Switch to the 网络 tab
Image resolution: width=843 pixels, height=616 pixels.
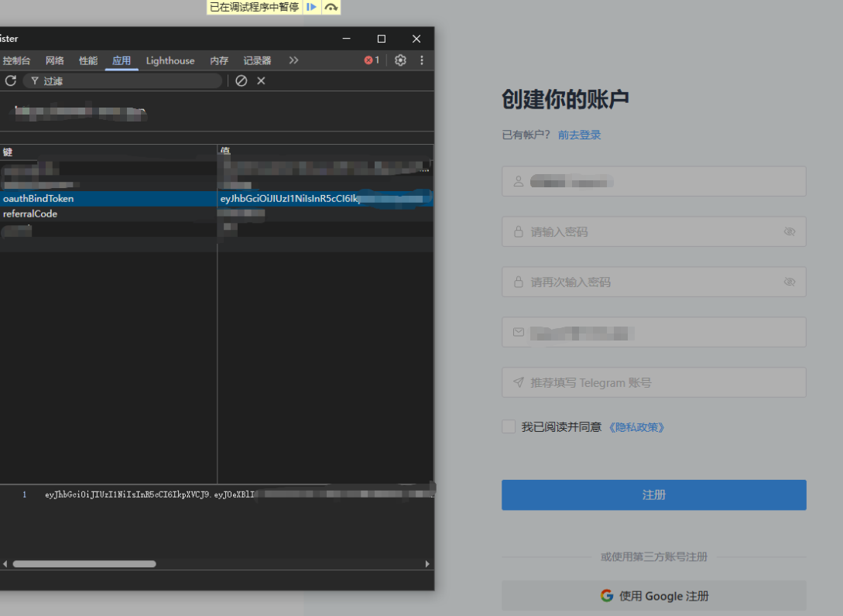[55, 60]
